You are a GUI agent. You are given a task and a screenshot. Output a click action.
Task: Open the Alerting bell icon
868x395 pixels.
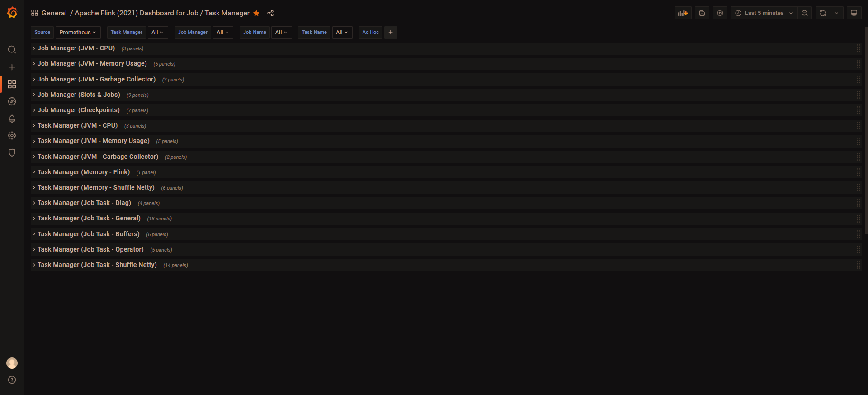coord(12,119)
